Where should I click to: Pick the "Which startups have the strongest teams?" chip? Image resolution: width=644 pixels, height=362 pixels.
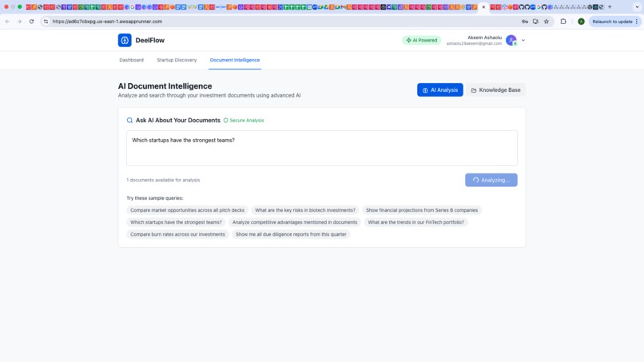click(x=176, y=222)
